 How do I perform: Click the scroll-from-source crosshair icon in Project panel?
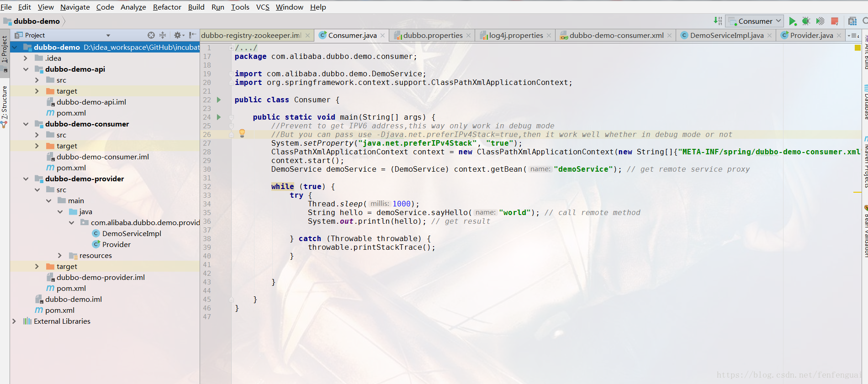pos(151,35)
